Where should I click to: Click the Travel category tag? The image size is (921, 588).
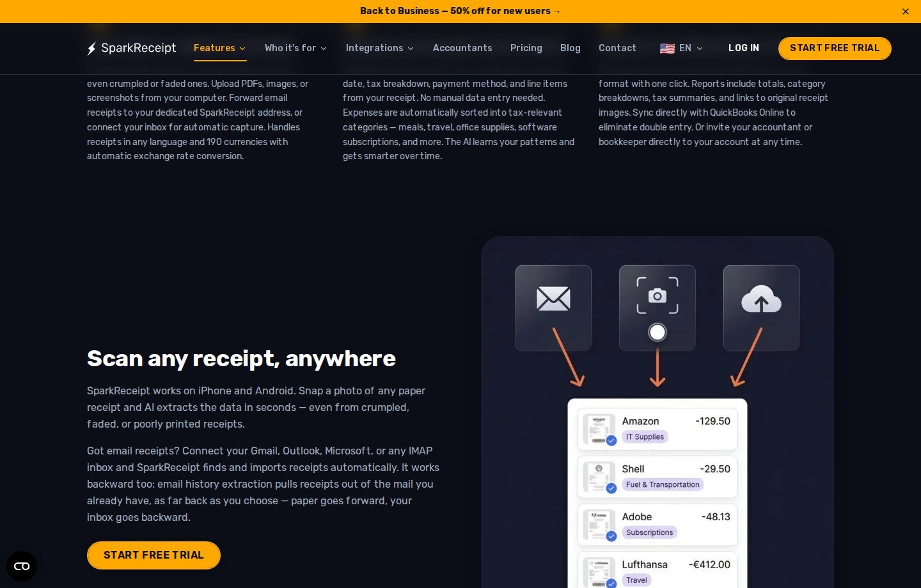click(636, 580)
